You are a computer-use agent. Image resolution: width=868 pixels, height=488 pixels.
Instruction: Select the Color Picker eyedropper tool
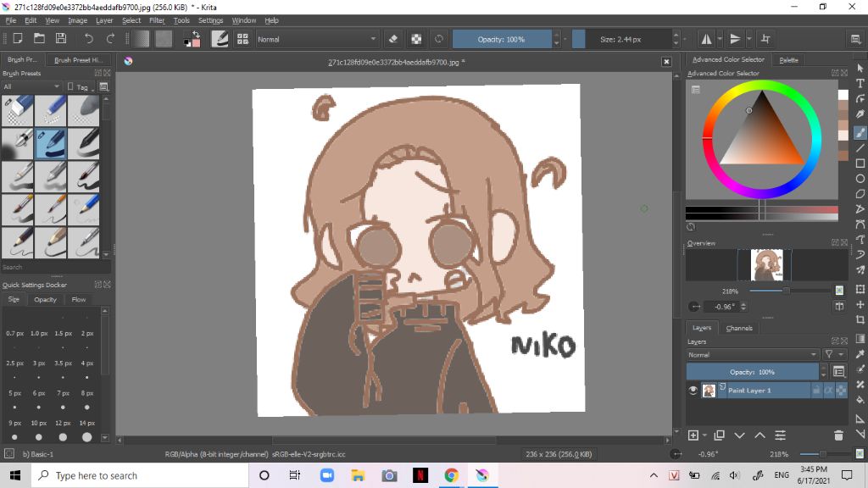(860, 354)
